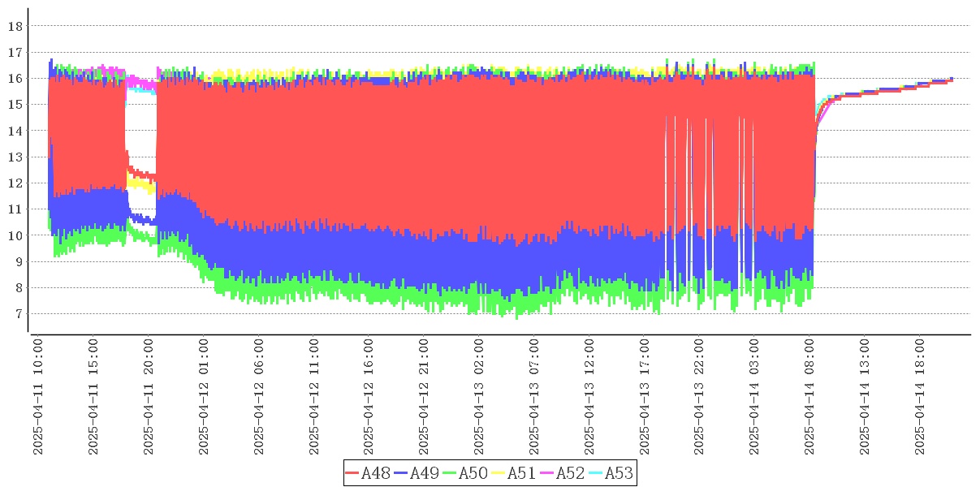The image size is (980, 487).
Task: Click the 2025-04-14 08:00 time axis label
Action: pyautogui.click(x=810, y=398)
